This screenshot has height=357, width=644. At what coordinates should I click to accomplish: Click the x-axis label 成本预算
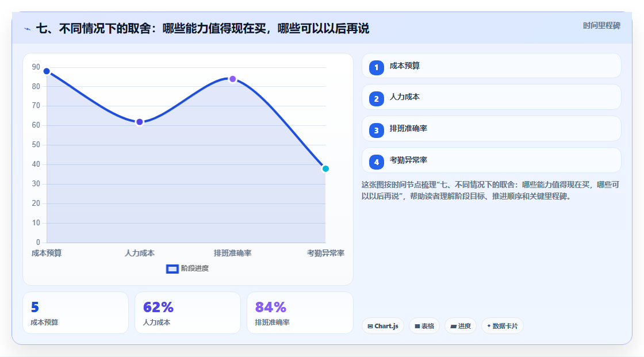[x=47, y=254]
